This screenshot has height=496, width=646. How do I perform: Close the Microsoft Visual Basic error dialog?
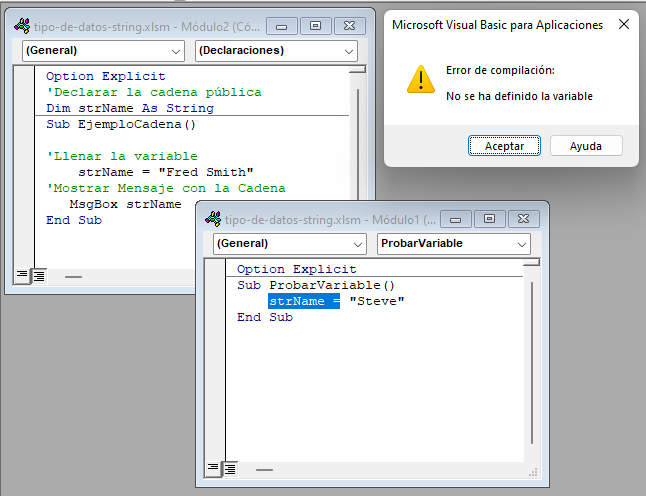(624, 24)
